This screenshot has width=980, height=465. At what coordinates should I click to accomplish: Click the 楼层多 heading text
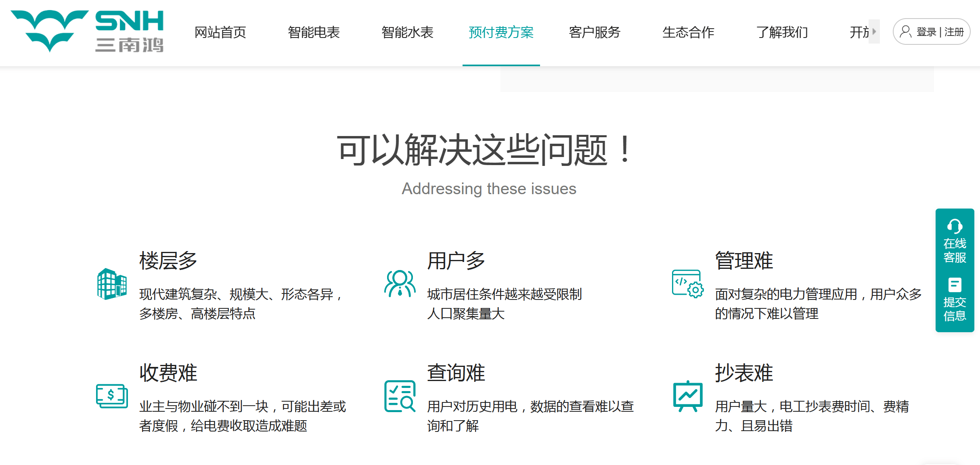pyautogui.click(x=168, y=260)
